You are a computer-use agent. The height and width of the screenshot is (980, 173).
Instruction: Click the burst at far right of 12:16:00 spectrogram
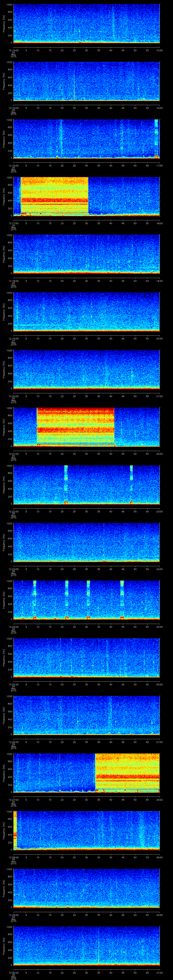156,139
